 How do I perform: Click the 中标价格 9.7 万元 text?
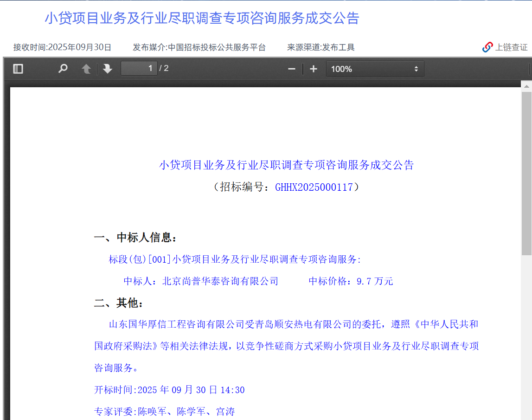pos(351,281)
